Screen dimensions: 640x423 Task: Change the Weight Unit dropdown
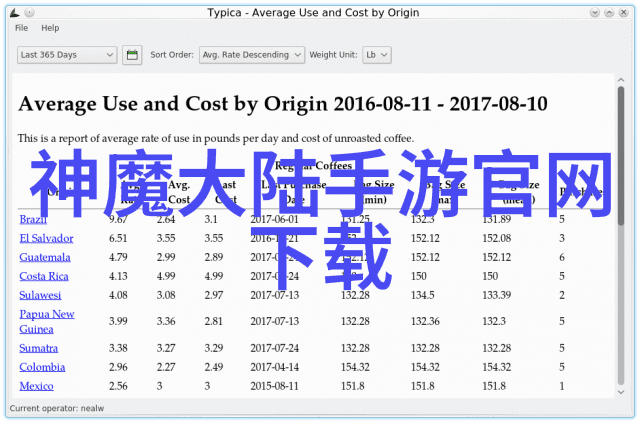377,55
